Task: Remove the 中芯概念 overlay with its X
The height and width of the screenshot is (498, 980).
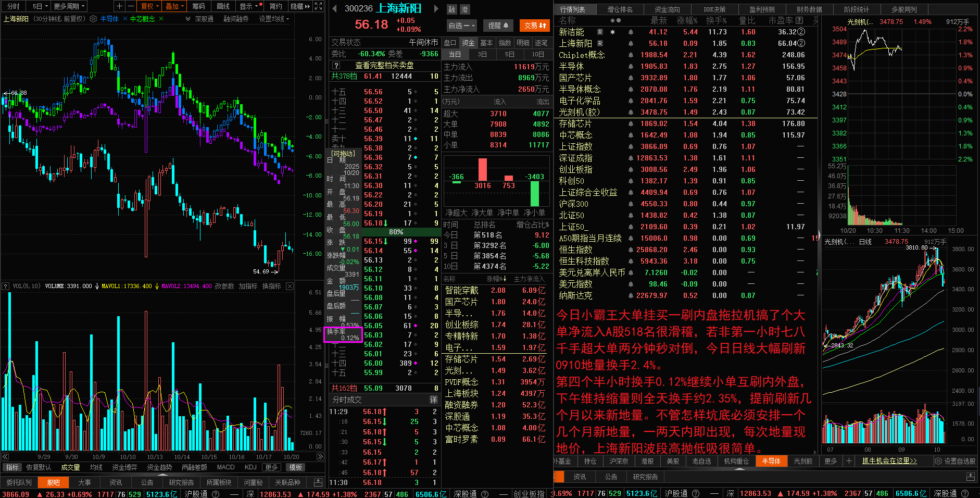Action: coord(161,19)
